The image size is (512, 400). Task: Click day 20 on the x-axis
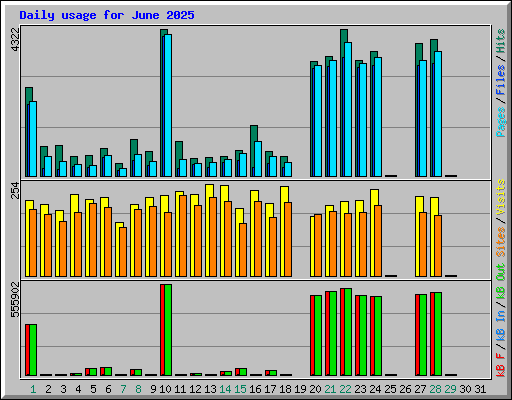coord(315,389)
